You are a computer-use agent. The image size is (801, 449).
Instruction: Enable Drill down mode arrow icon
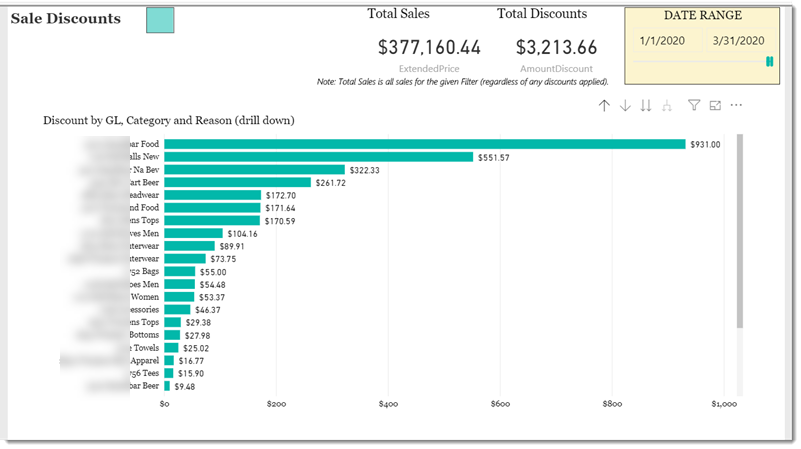pyautogui.click(x=625, y=106)
